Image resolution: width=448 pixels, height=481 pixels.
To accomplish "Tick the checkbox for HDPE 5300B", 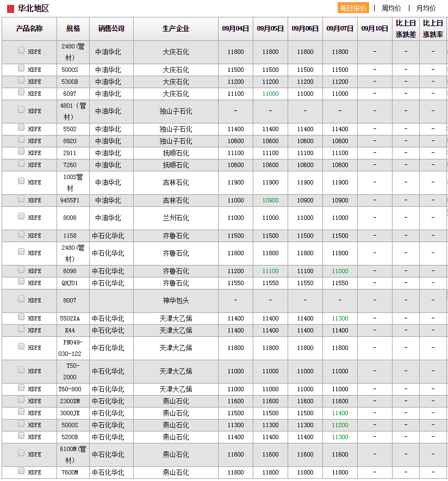I will [21, 80].
